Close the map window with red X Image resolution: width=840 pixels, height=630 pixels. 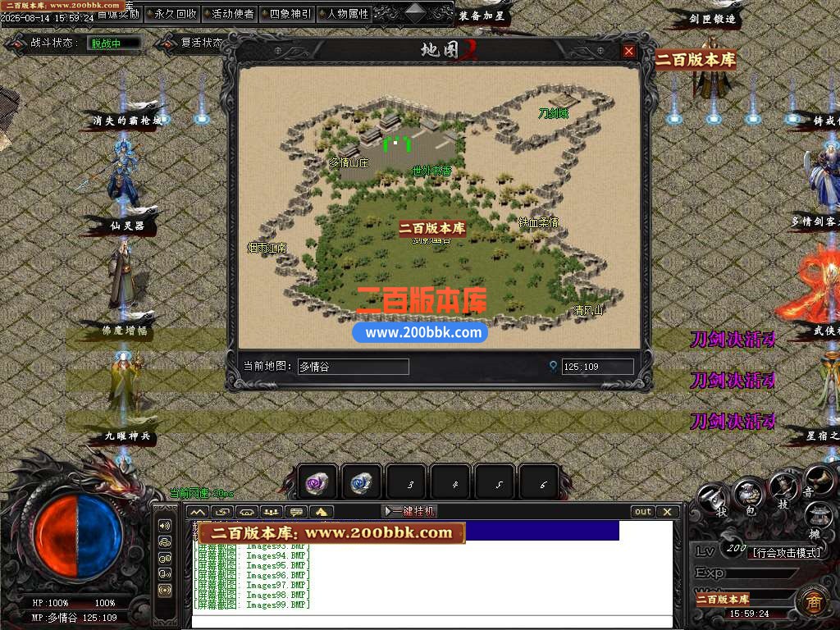pyautogui.click(x=628, y=51)
